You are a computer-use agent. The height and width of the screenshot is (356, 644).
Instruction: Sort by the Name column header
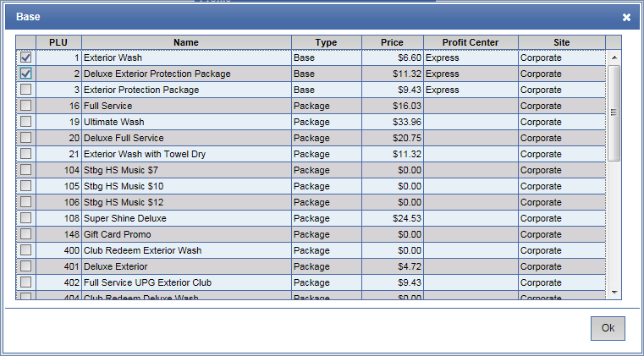(186, 42)
